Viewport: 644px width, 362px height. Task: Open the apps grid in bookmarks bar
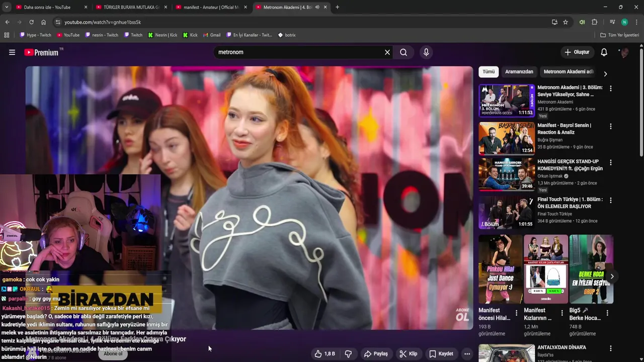click(7, 35)
